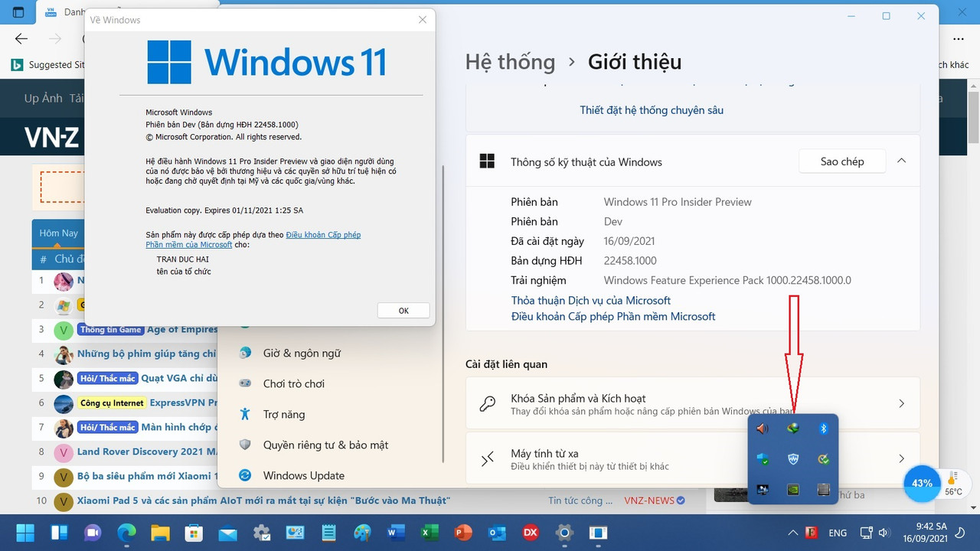Open Điều khoản Cấp phép link in Settings
This screenshot has width=980, height=551.
[x=613, y=316]
